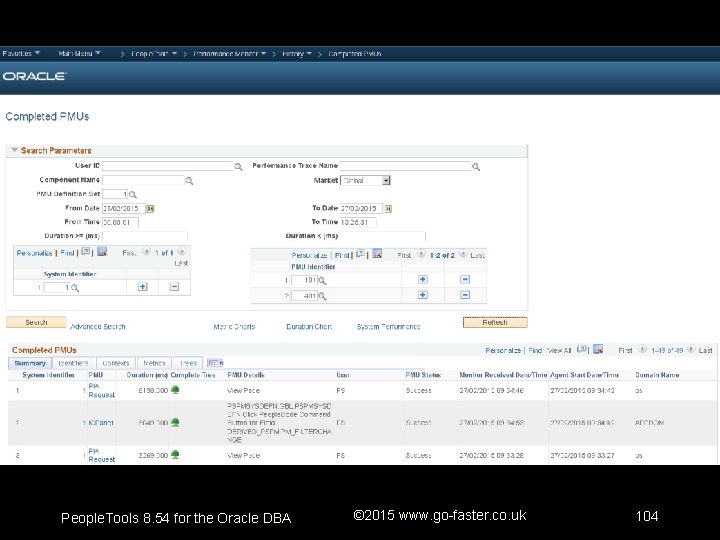Viewport: 720px width, 540px height.
Task: Open the Metric Charts link
Action: [234, 326]
